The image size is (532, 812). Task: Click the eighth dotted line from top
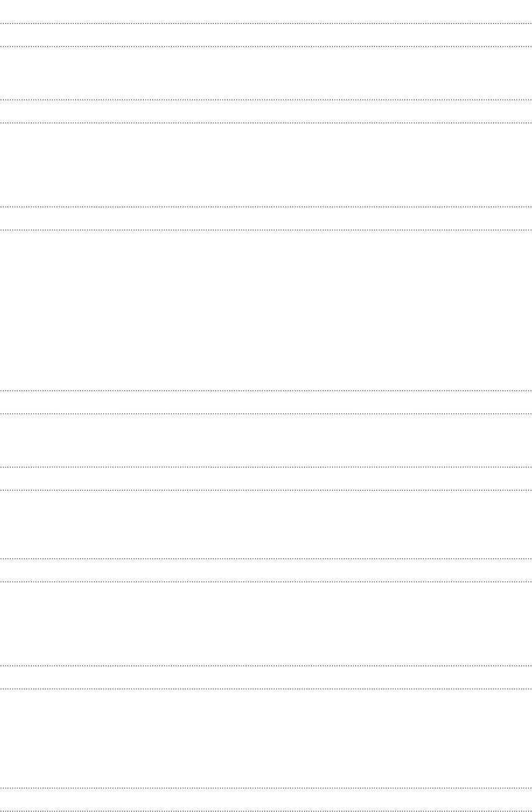[266, 413]
